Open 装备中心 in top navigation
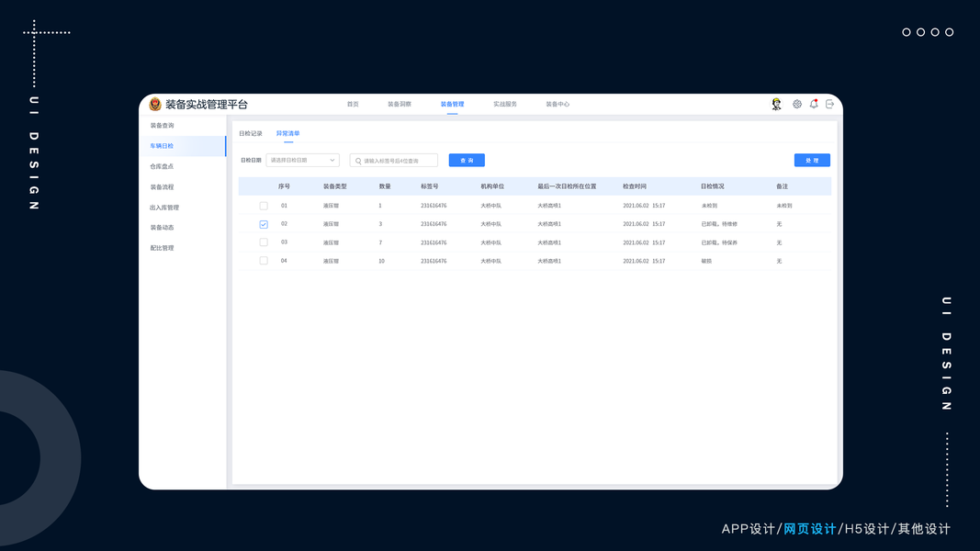 (x=558, y=105)
